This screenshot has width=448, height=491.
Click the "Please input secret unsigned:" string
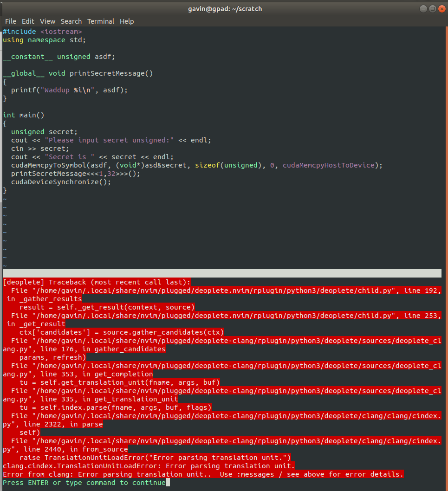(109, 140)
